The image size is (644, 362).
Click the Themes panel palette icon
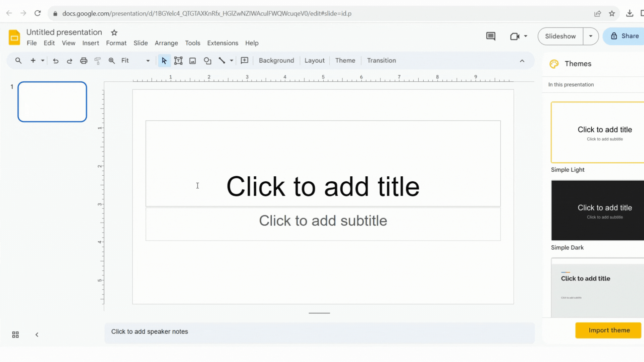click(x=554, y=64)
